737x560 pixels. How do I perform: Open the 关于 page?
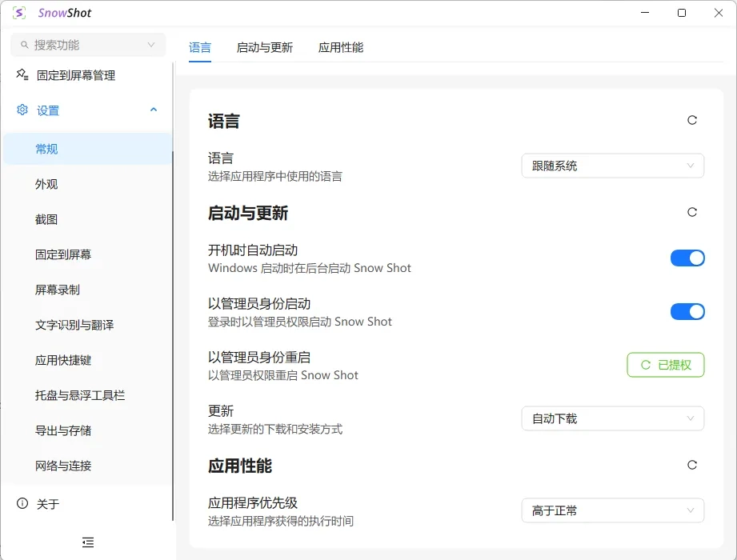click(x=87, y=504)
